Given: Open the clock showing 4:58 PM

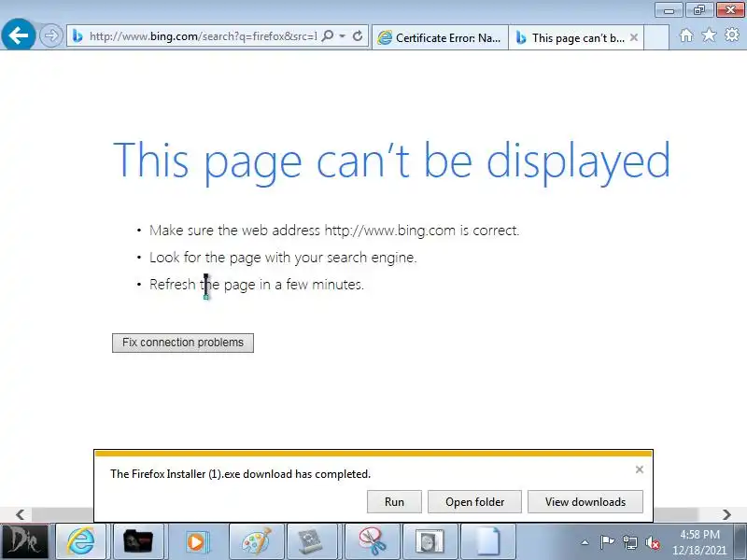Looking at the screenshot, I should (x=699, y=542).
